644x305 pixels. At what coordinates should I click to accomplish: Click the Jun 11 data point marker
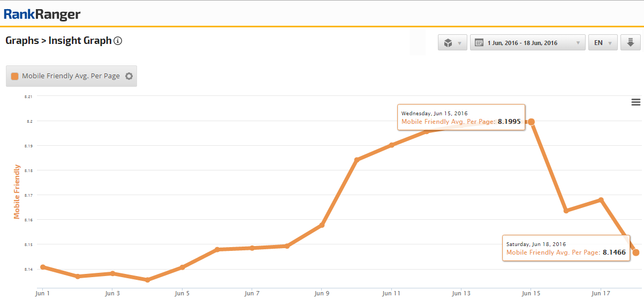[392, 145]
